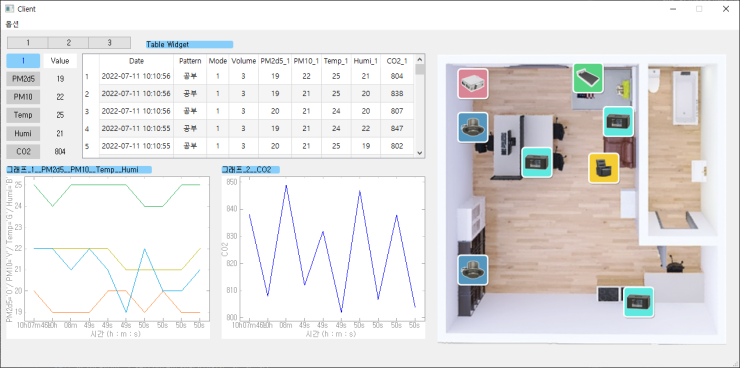The width and height of the screenshot is (740, 368).
Task: Click the PM2d5_1 column header
Action: (275, 61)
